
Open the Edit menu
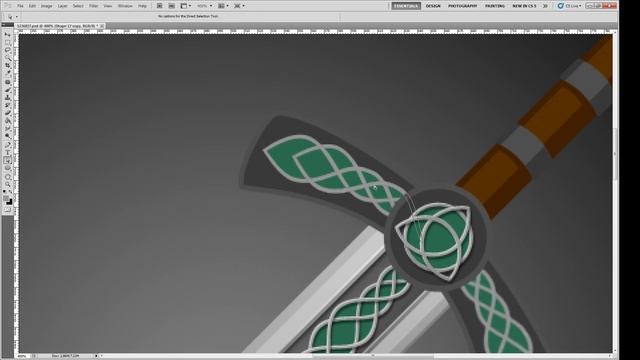32,6
